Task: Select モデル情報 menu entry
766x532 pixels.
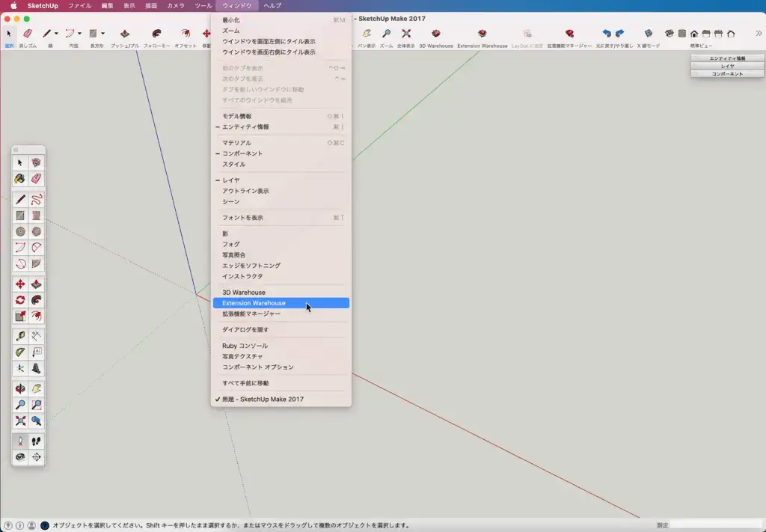Action: tap(281, 116)
